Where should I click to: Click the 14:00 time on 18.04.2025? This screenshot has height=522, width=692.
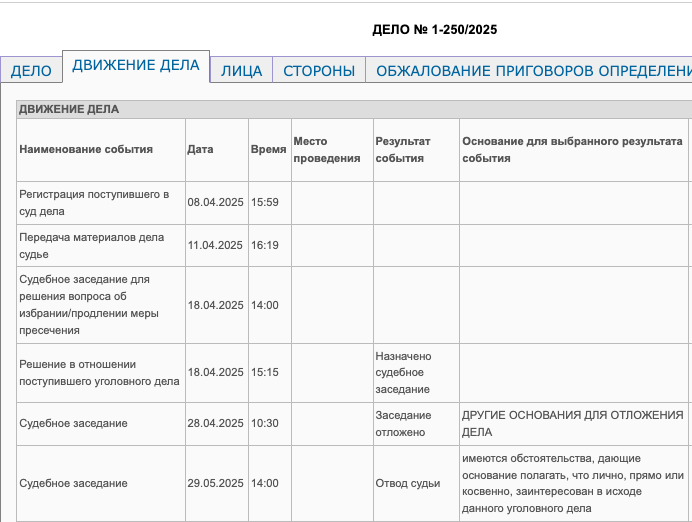click(265, 305)
